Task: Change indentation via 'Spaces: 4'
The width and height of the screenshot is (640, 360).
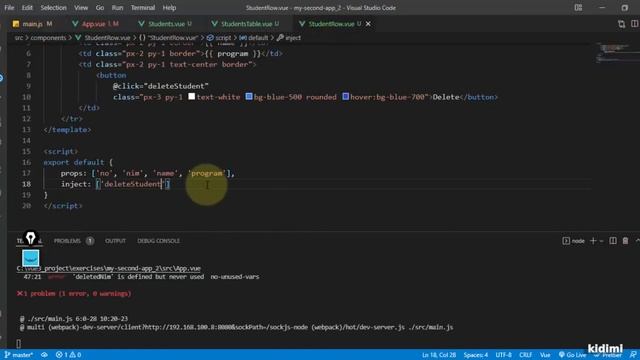Action: [x=476, y=355]
